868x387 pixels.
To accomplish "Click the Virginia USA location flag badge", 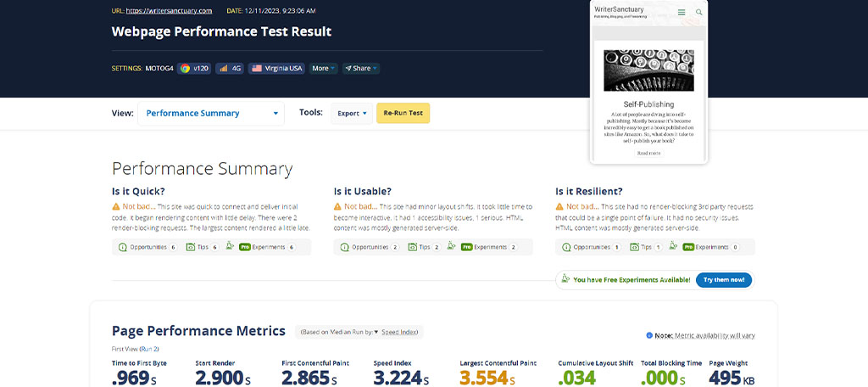I will (276, 68).
